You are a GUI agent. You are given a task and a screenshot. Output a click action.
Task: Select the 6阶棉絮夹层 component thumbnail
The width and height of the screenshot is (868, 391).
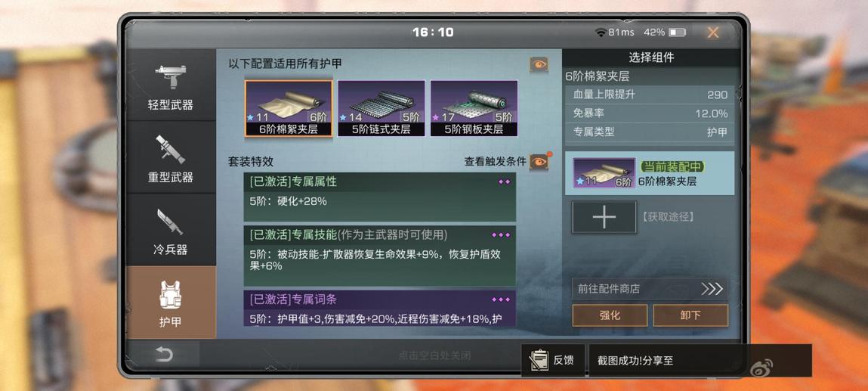[x=289, y=109]
